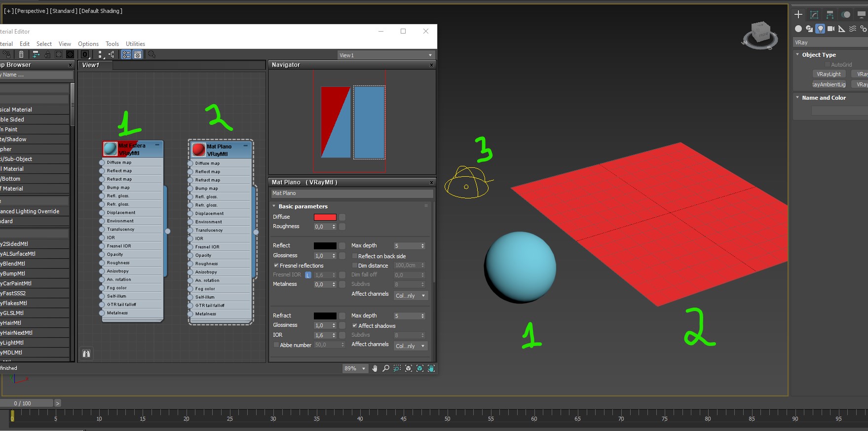Open the Modify panel tab icon
868x431 pixels.
click(x=814, y=15)
